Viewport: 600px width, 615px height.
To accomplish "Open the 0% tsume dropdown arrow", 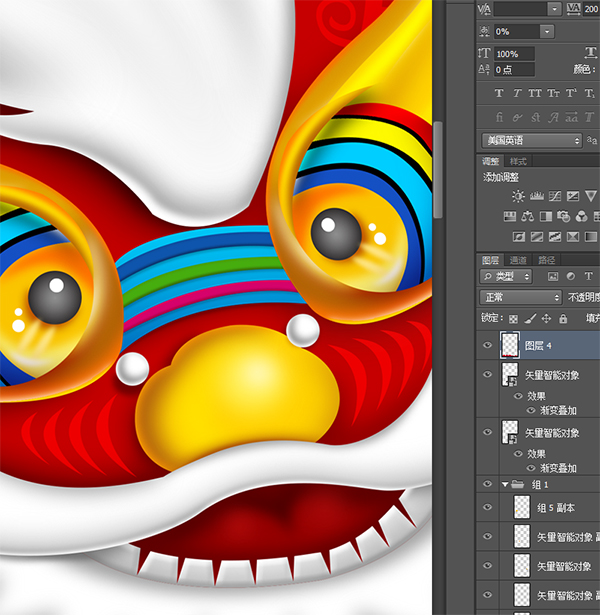I will pyautogui.click(x=547, y=31).
